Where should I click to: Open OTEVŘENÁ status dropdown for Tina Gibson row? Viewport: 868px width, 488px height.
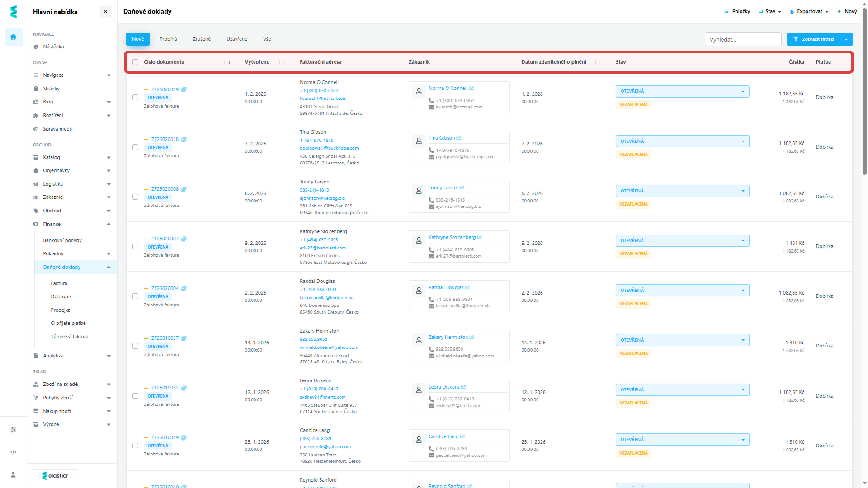tap(682, 141)
